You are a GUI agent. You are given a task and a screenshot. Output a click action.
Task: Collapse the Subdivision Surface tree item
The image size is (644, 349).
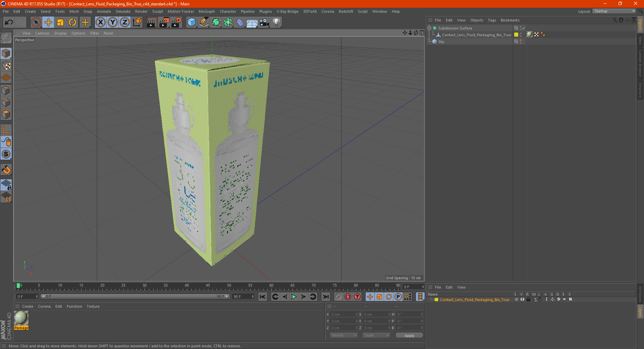(x=429, y=28)
